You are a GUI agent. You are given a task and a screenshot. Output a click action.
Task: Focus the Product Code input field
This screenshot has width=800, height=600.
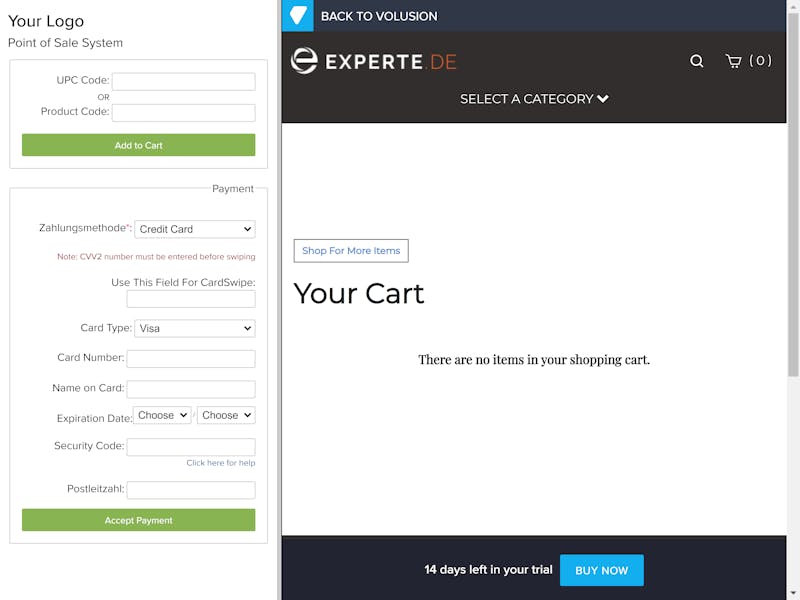pos(184,113)
